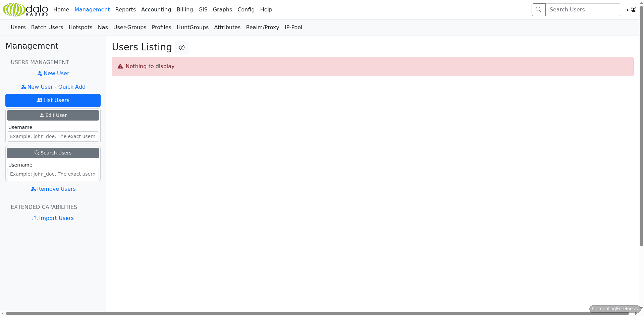Click the Remove Users person icon

(x=33, y=189)
